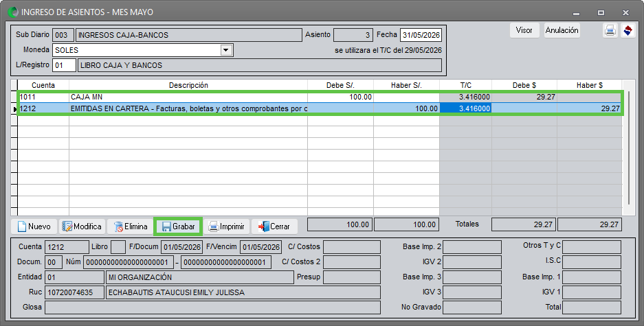The image size is (644, 326).
Task: Click the Nuevo button
Action: coord(34,226)
